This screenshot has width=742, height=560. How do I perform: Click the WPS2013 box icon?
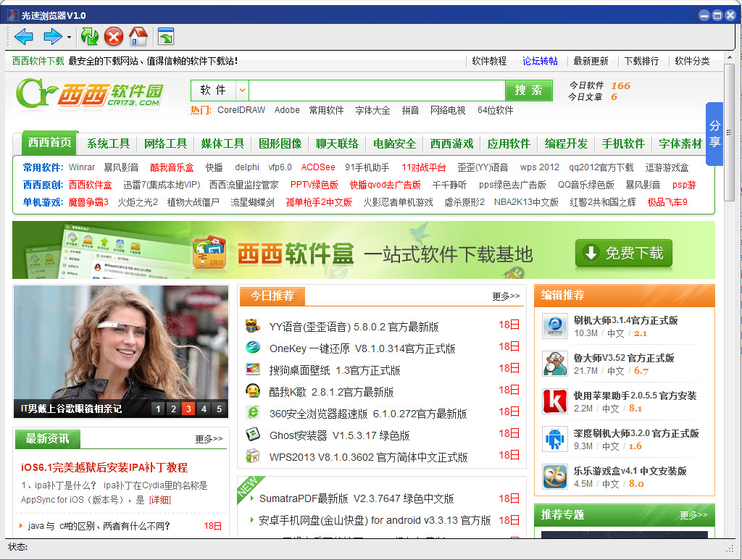point(253,456)
